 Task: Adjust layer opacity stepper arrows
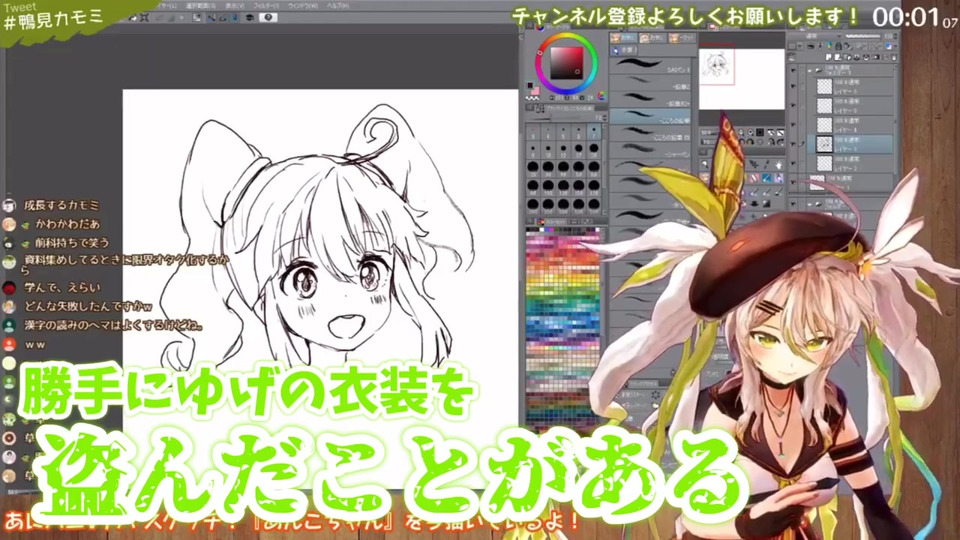(x=896, y=36)
